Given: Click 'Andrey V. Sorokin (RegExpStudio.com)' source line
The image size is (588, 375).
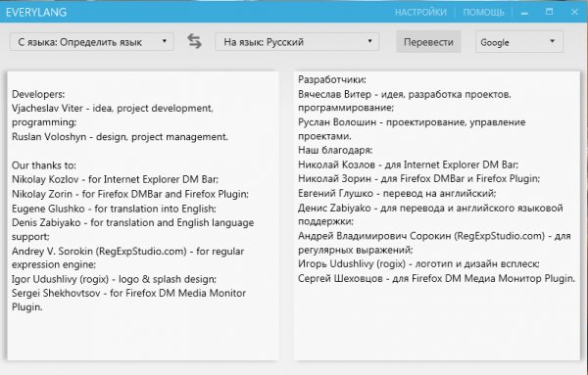Looking at the screenshot, I should click(127, 252).
